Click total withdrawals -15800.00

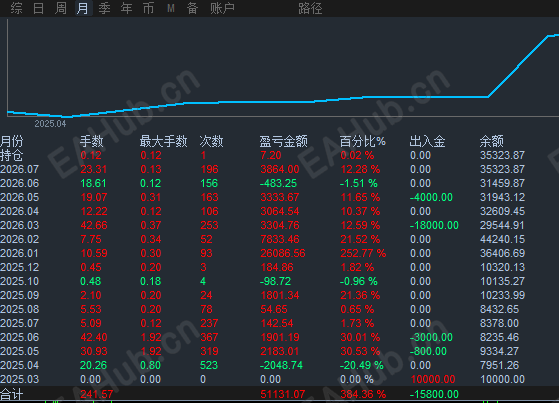pyautogui.click(x=434, y=394)
